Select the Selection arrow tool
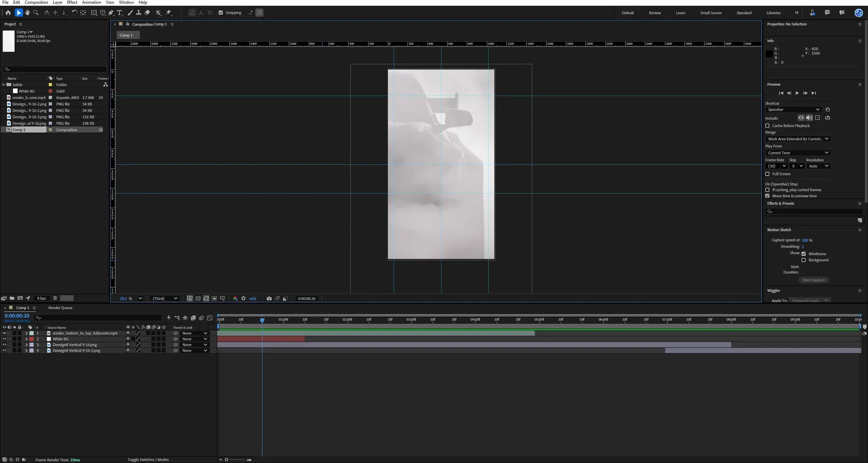 (x=19, y=13)
